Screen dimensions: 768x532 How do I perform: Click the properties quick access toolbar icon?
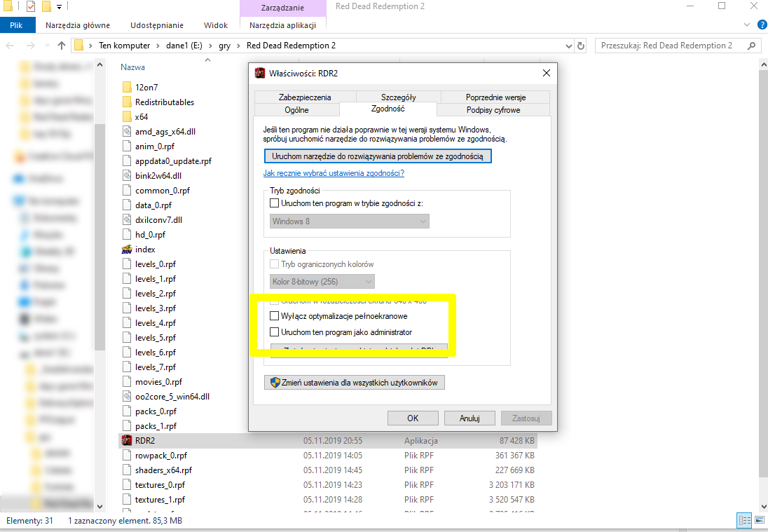31,6
